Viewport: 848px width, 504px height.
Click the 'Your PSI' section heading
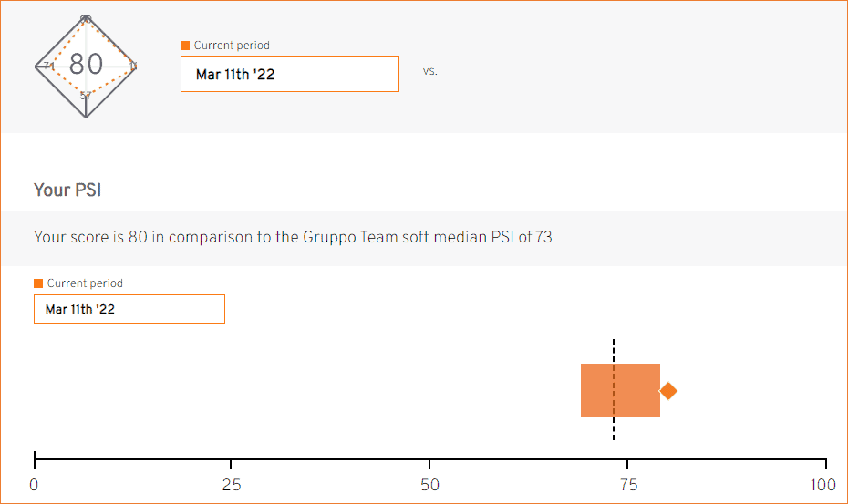tap(67, 190)
